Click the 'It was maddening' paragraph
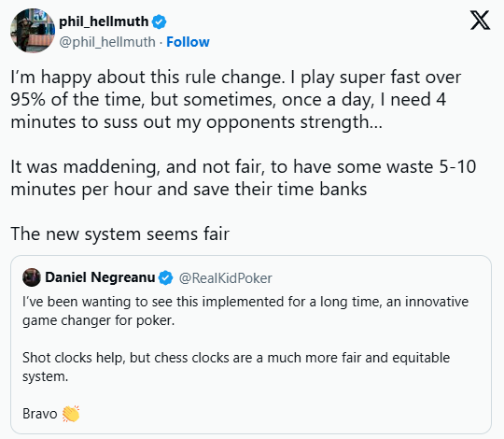504x439 pixels. tap(244, 177)
